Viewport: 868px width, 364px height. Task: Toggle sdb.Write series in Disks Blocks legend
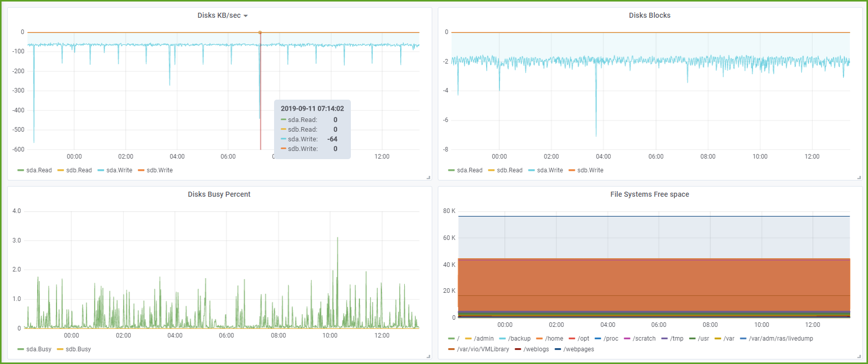click(586, 170)
